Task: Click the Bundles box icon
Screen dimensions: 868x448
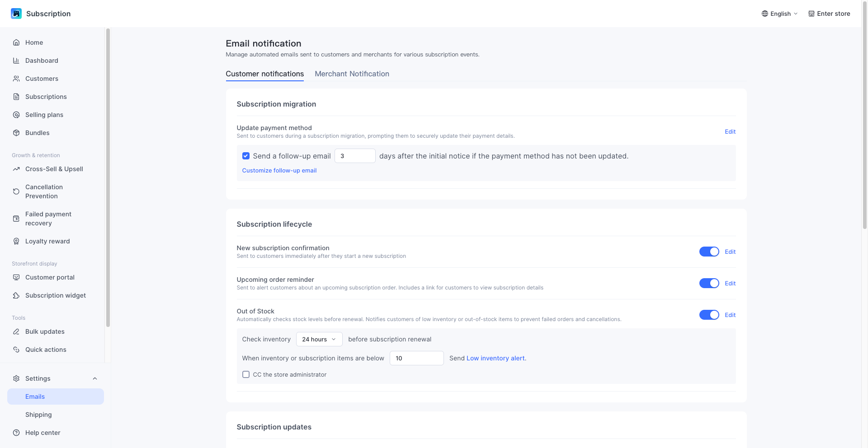Action: click(16, 133)
